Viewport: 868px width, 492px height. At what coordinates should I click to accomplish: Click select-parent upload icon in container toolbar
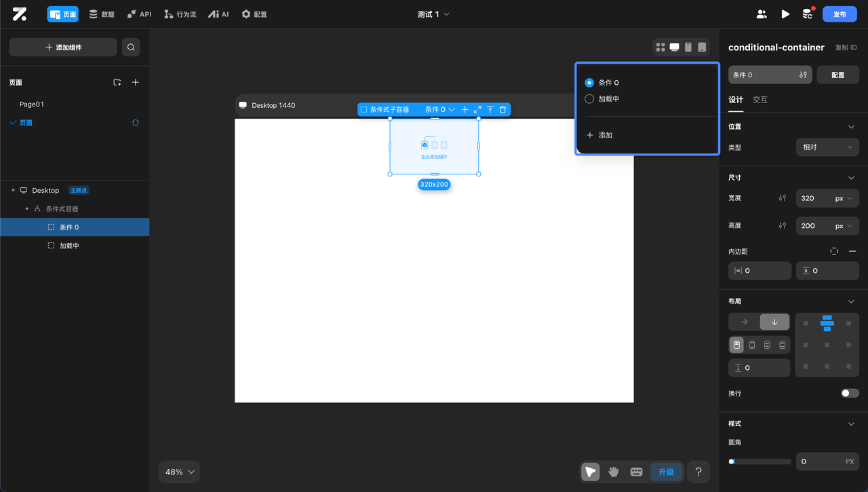tap(490, 109)
